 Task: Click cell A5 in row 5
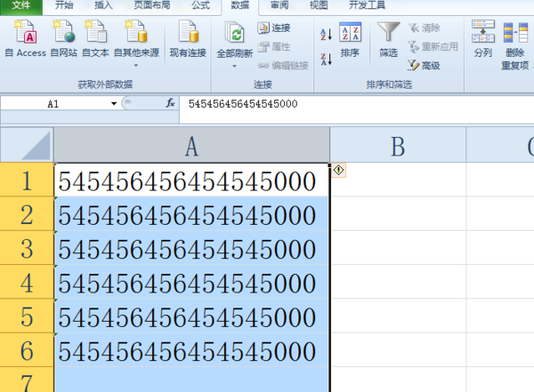(x=191, y=316)
